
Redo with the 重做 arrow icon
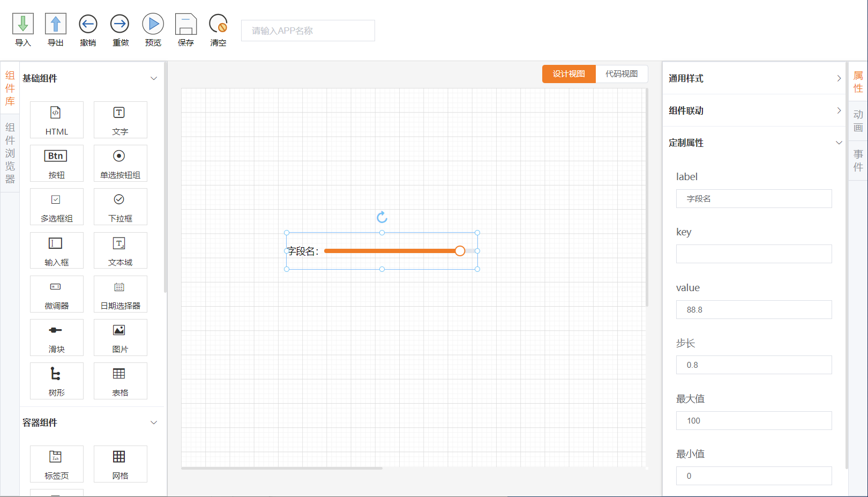(120, 24)
